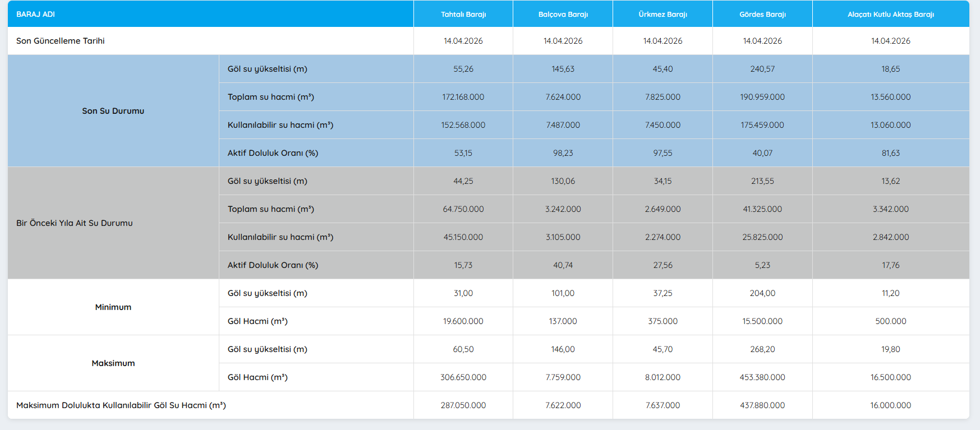The height and width of the screenshot is (430, 980).
Task: Select Gördes maximum usable volume 437.880.000
Action: pyautogui.click(x=762, y=405)
